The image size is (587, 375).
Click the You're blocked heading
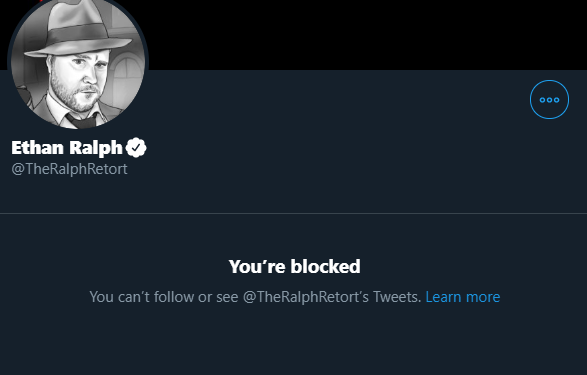[294, 266]
